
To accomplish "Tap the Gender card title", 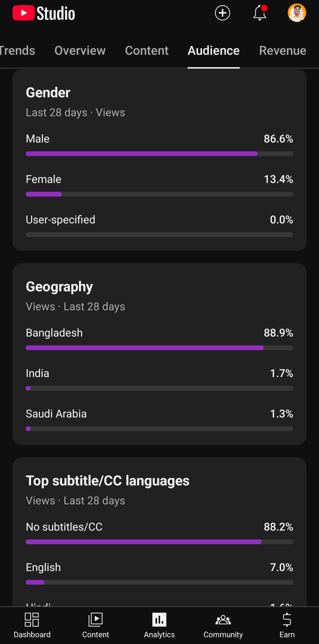I will point(48,92).
